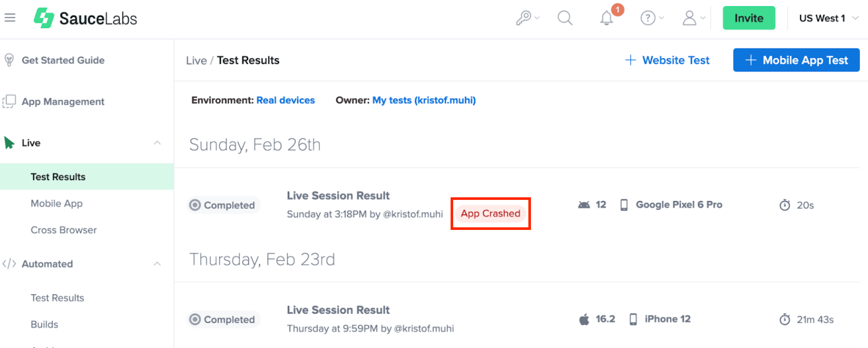The height and width of the screenshot is (348, 868).
Task: Open the access key menu
Action: 527,18
